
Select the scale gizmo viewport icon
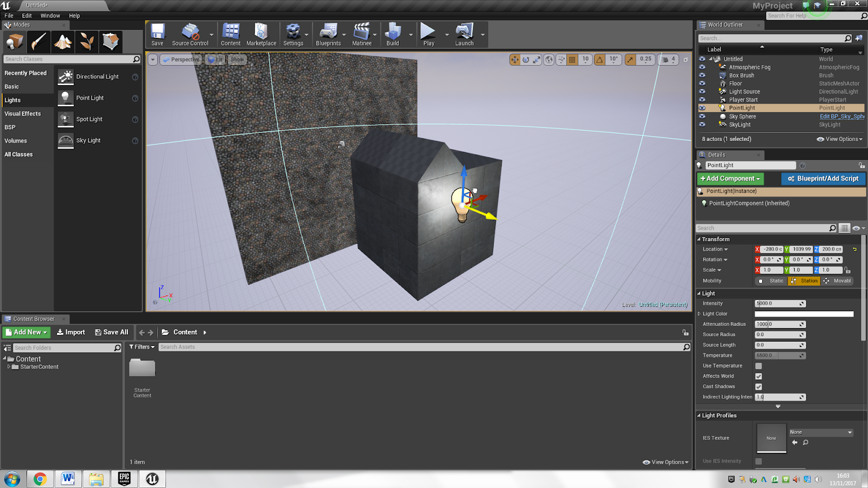537,60
